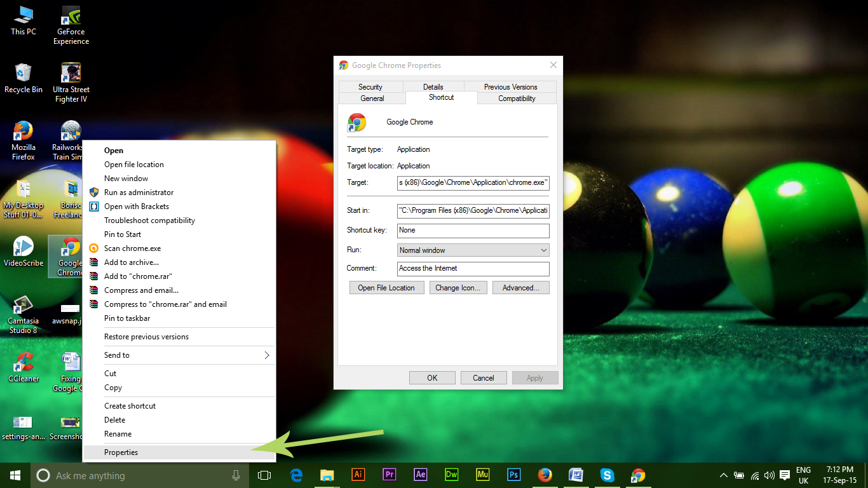
Task: Click the Shortcut key field
Action: 473,231
